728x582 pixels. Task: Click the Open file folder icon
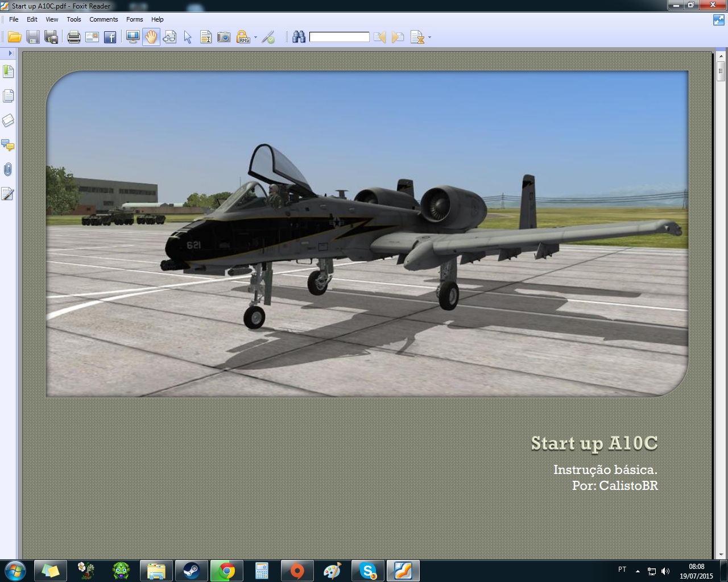14,38
